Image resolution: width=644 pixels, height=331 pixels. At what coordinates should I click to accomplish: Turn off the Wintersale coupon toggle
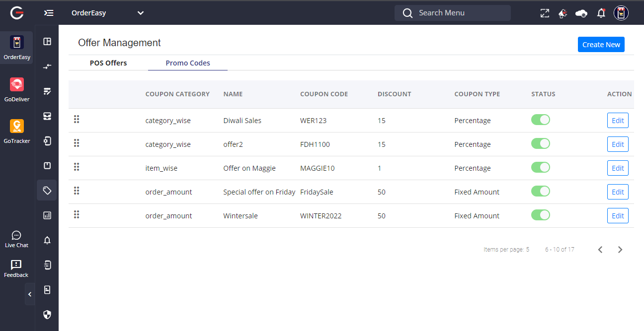click(x=541, y=215)
